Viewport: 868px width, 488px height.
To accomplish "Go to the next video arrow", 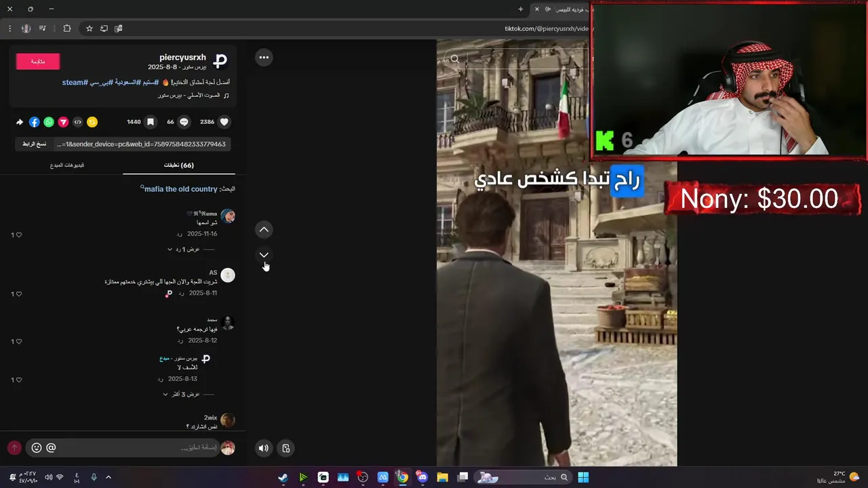I will coord(264,255).
